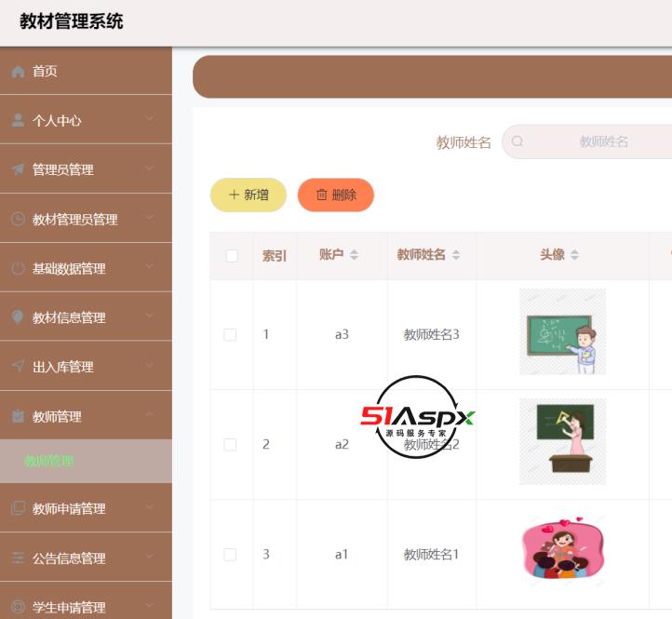Screen dimensions: 672x619
Task: Open the 公告信息管理 menu
Action: click(x=86, y=558)
